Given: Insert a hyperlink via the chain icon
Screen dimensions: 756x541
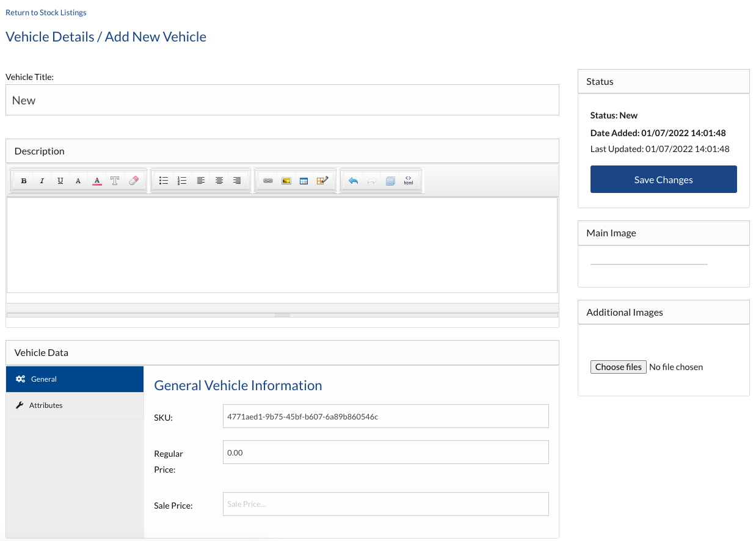Looking at the screenshot, I should click(x=267, y=181).
